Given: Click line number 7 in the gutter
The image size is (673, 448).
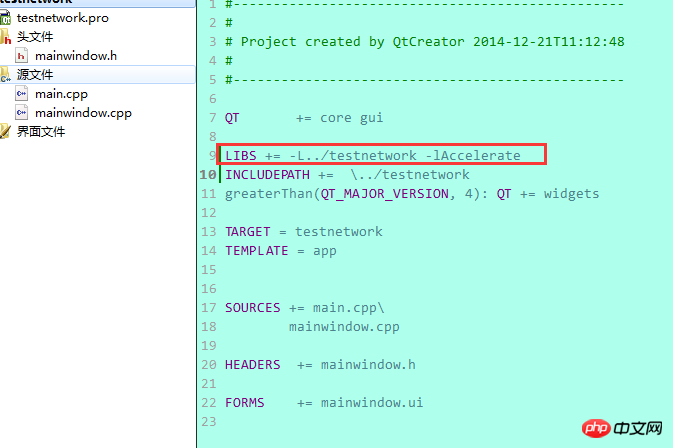Looking at the screenshot, I should click(x=213, y=118).
